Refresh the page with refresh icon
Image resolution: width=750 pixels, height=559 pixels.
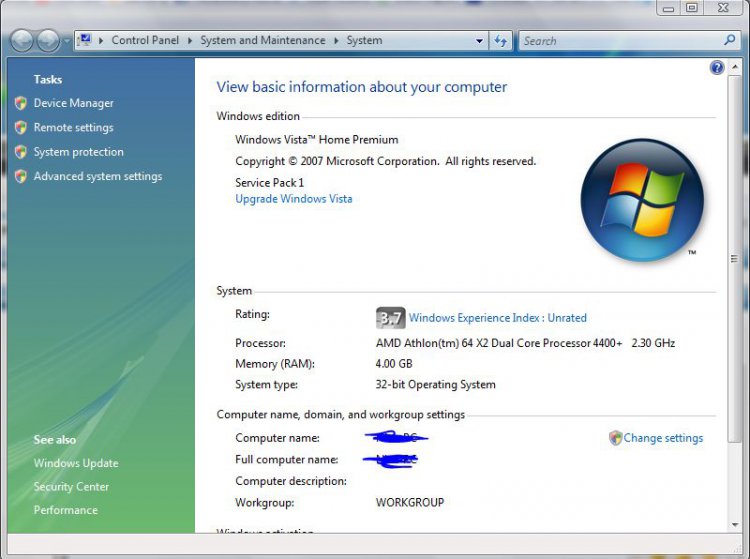coord(500,41)
